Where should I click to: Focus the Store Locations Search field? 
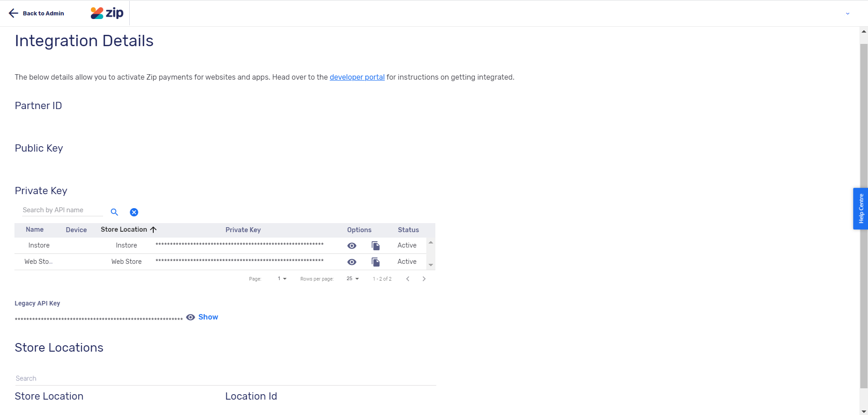tap(225, 378)
